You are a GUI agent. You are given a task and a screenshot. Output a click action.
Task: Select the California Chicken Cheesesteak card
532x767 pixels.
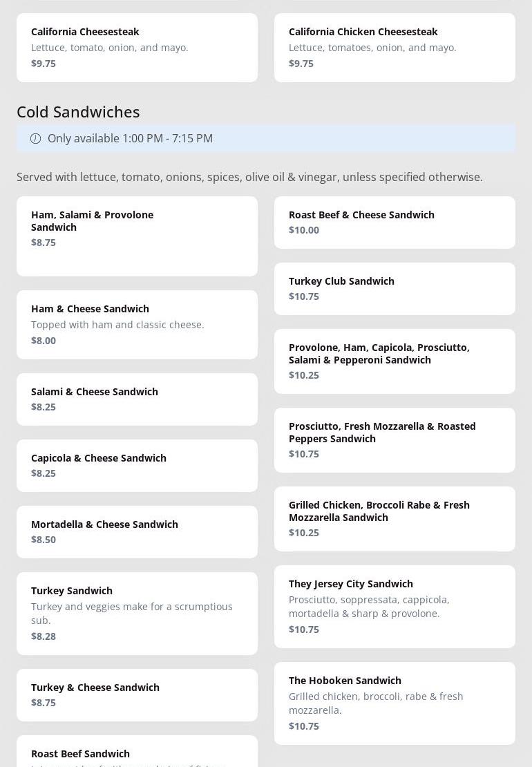point(395,48)
